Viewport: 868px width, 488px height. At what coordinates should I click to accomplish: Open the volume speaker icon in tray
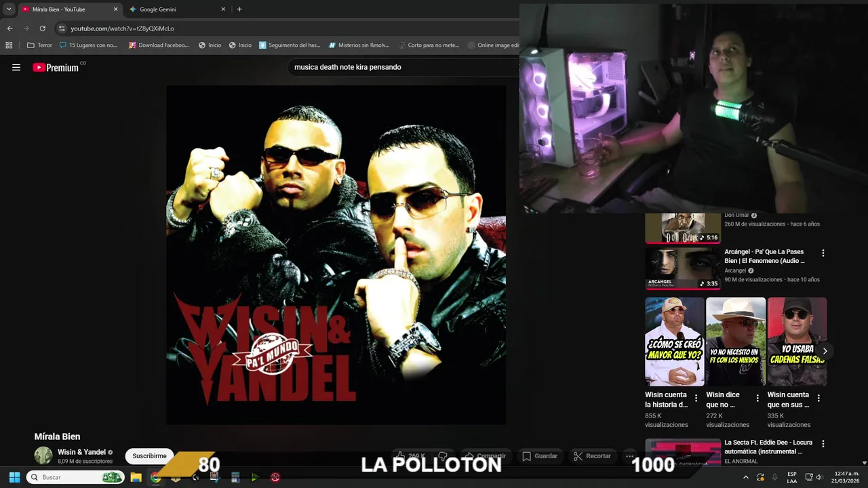[819, 477]
